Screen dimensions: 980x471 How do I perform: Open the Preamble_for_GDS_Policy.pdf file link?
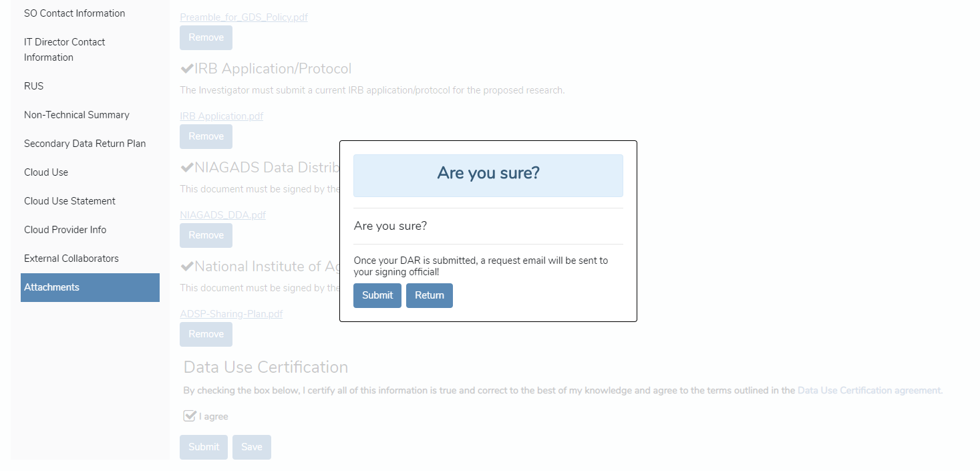(x=244, y=17)
